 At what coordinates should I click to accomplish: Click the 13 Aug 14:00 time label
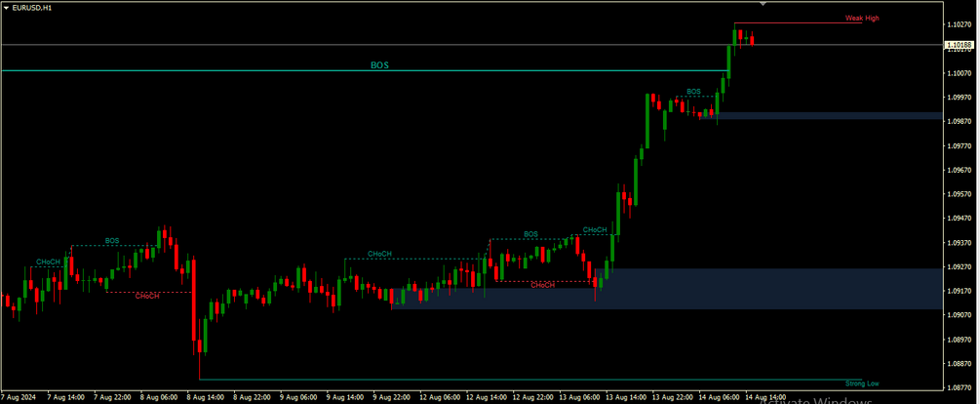pyautogui.click(x=624, y=397)
